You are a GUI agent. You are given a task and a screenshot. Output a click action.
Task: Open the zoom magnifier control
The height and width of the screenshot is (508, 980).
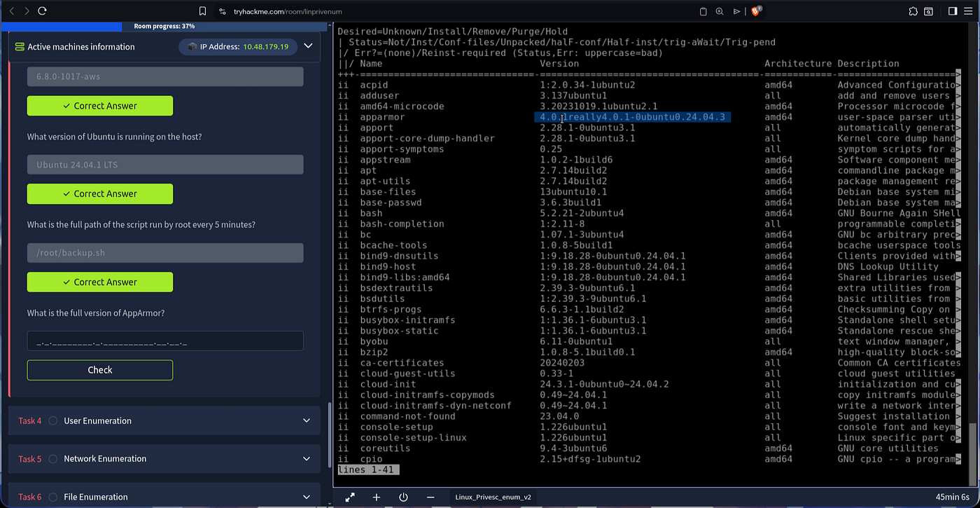720,11
